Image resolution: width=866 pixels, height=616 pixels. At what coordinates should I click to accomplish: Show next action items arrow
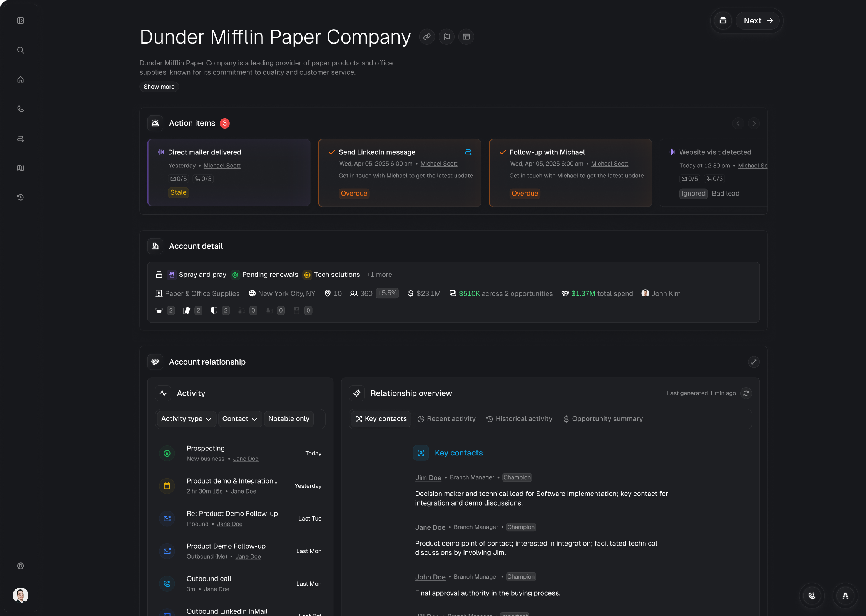coord(754,124)
